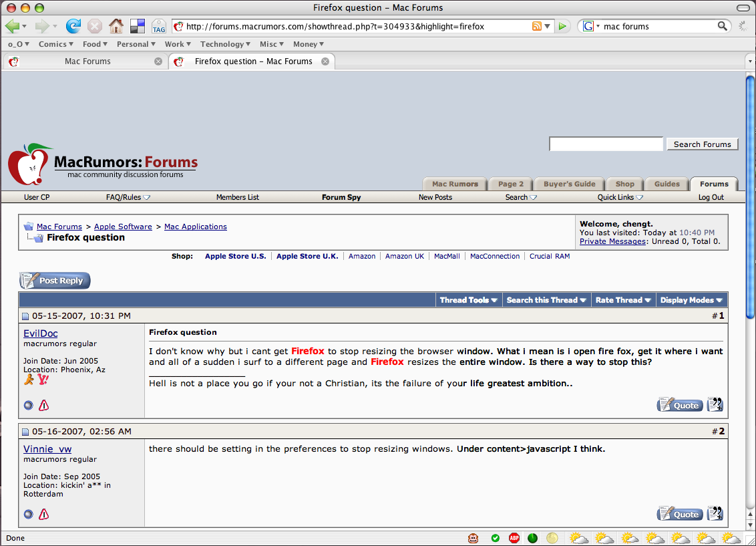
Task: Open the FAQ/Rules dropdown
Action: [x=128, y=197]
